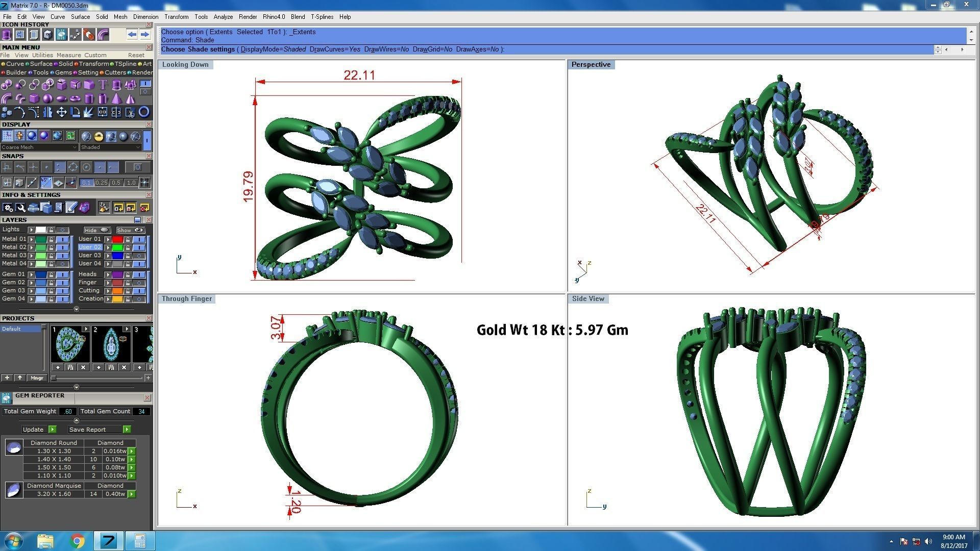
Task: Click the grid snap icon beside 1.0
Action: coord(144,183)
